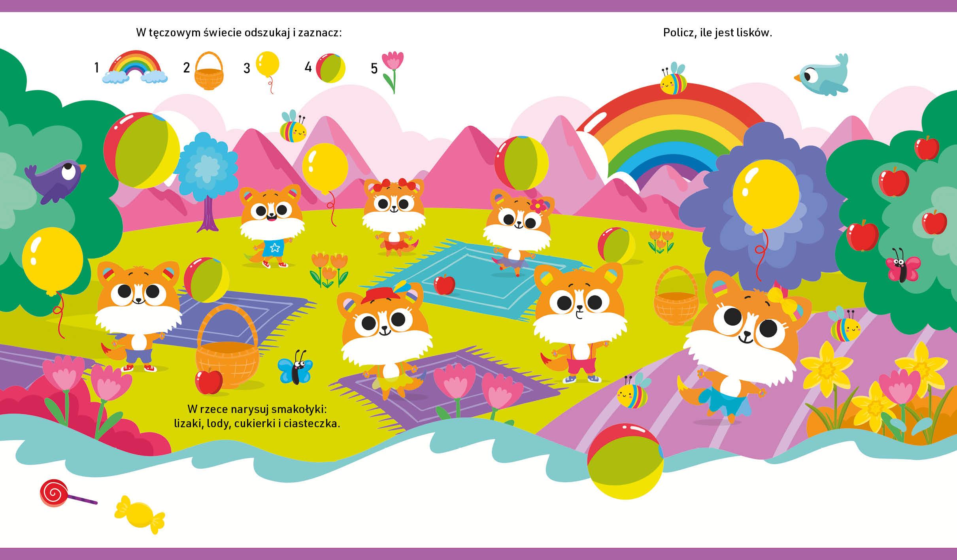Click the large beach ball in river
This screenshot has width=957, height=560.
coord(625,462)
